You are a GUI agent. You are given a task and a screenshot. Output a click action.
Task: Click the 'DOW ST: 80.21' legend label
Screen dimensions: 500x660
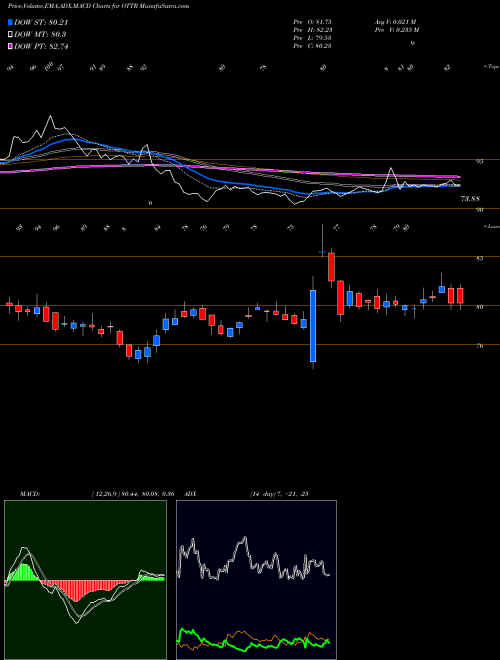pyautogui.click(x=41, y=22)
